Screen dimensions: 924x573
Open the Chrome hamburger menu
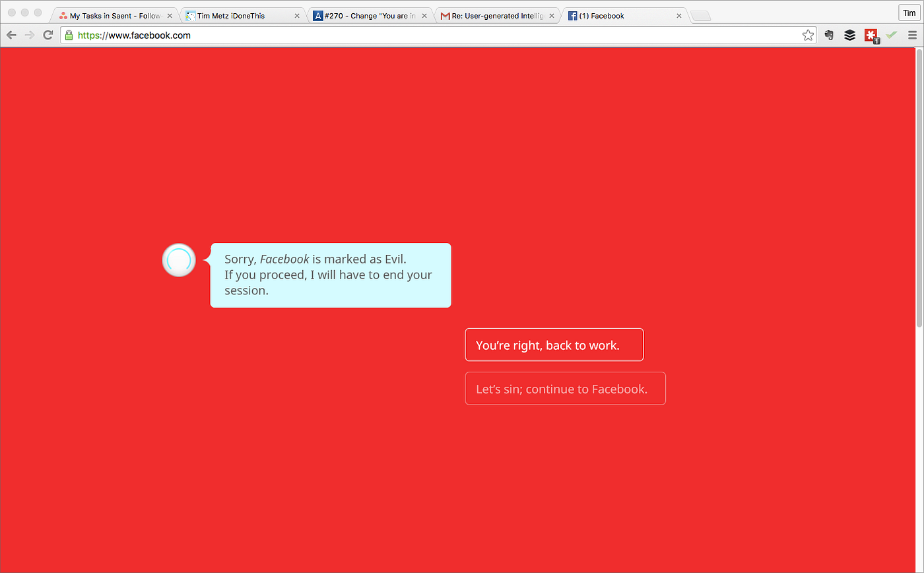coord(912,36)
